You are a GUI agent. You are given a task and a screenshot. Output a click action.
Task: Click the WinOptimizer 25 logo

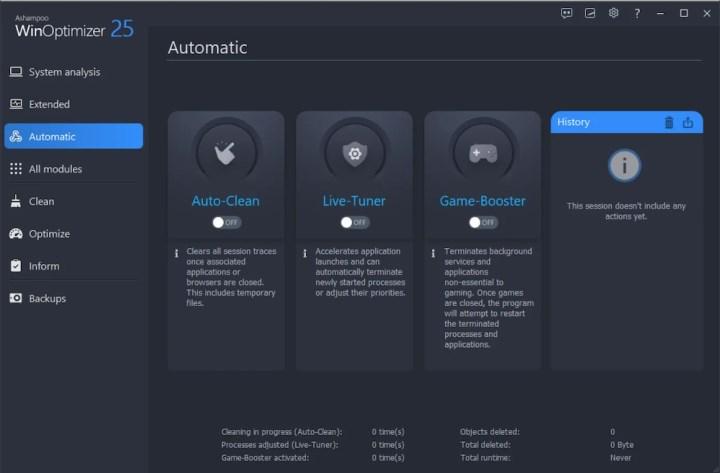[x=74, y=28]
